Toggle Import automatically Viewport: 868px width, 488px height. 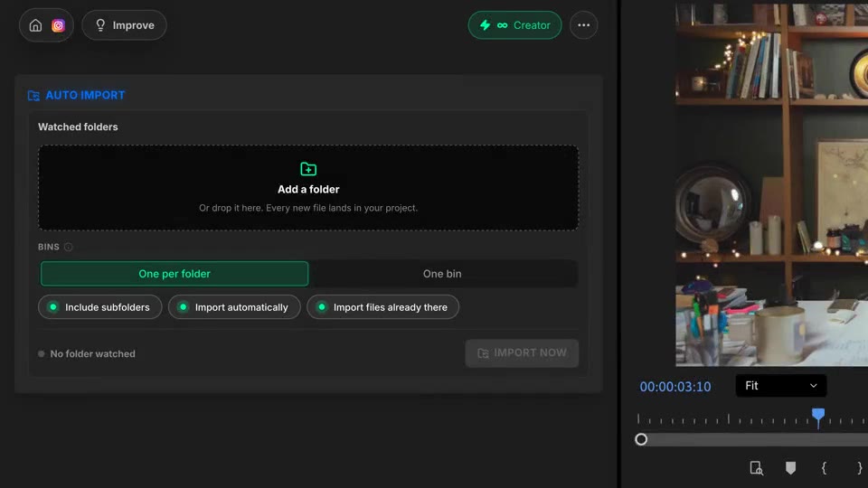[234, 307]
